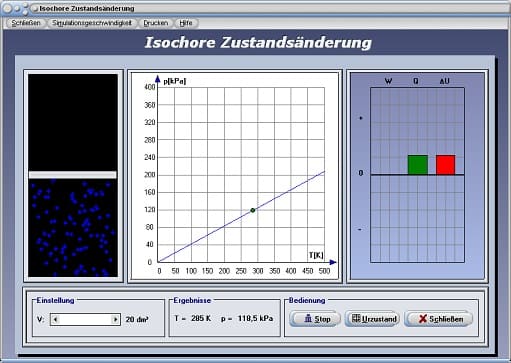Click the T[K] axis label
The height and width of the screenshot is (363, 511).
point(316,255)
